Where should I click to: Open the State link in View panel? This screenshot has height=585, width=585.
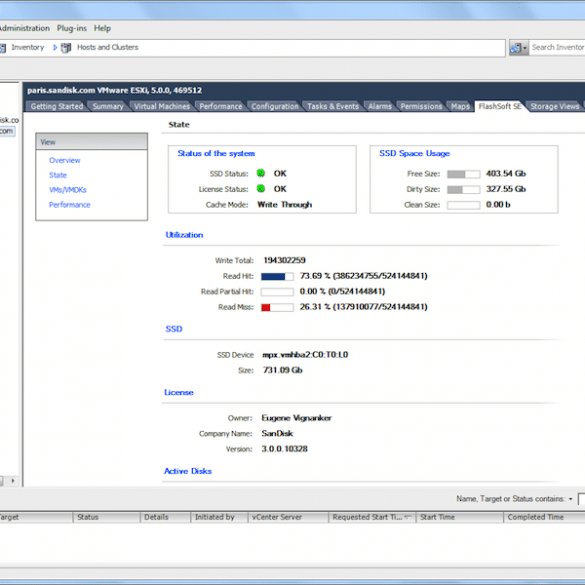(x=58, y=175)
